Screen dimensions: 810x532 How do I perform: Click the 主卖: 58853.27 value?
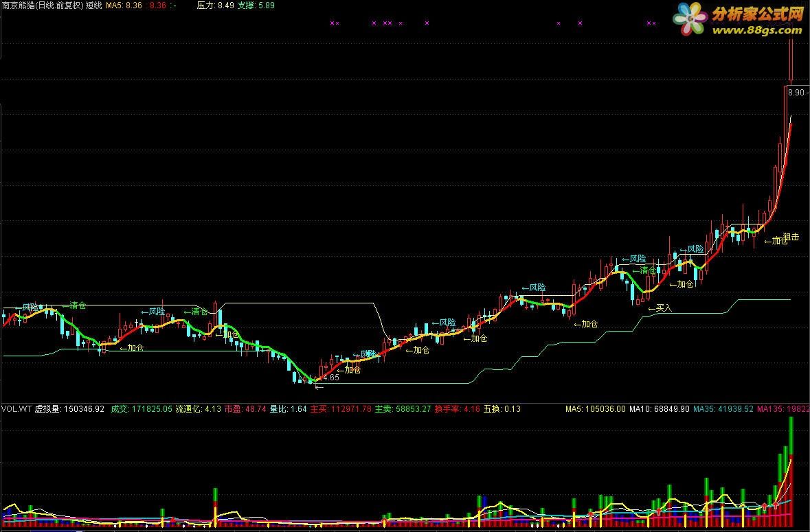[x=403, y=408]
